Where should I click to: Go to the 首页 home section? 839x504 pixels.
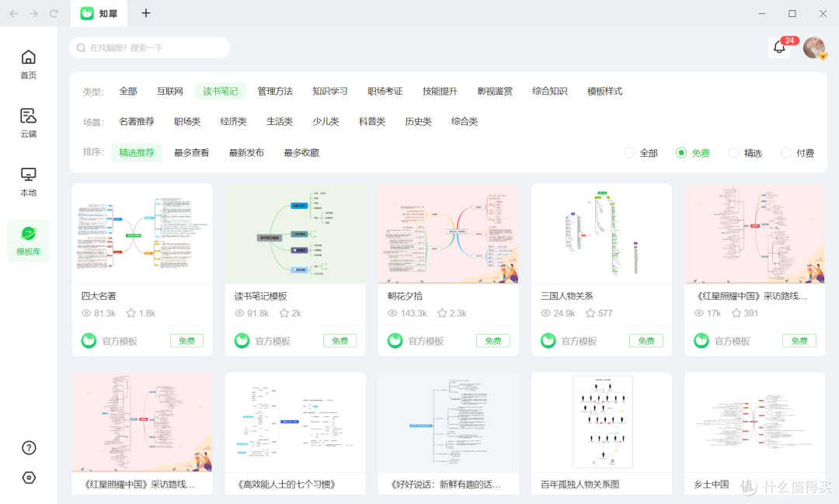point(29,64)
